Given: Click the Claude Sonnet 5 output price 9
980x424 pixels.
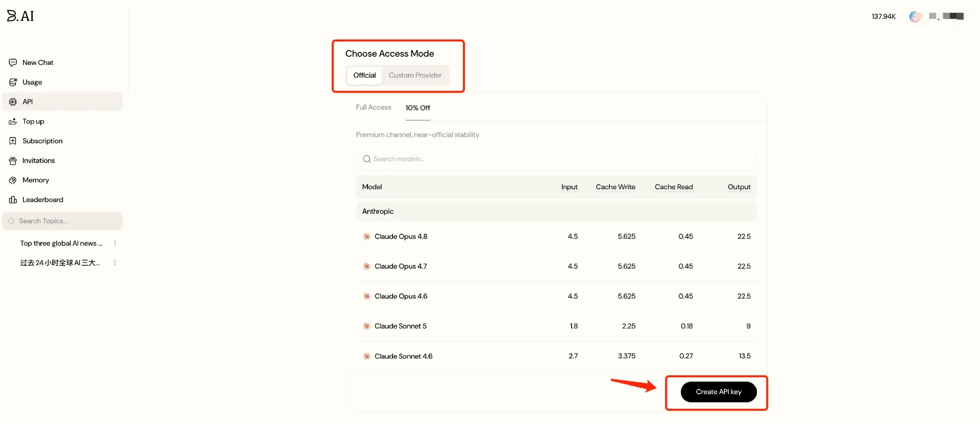Looking at the screenshot, I should tap(748, 326).
